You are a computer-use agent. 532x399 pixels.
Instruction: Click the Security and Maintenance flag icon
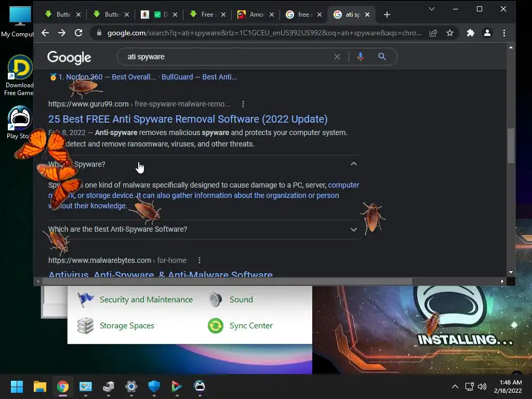(x=86, y=300)
